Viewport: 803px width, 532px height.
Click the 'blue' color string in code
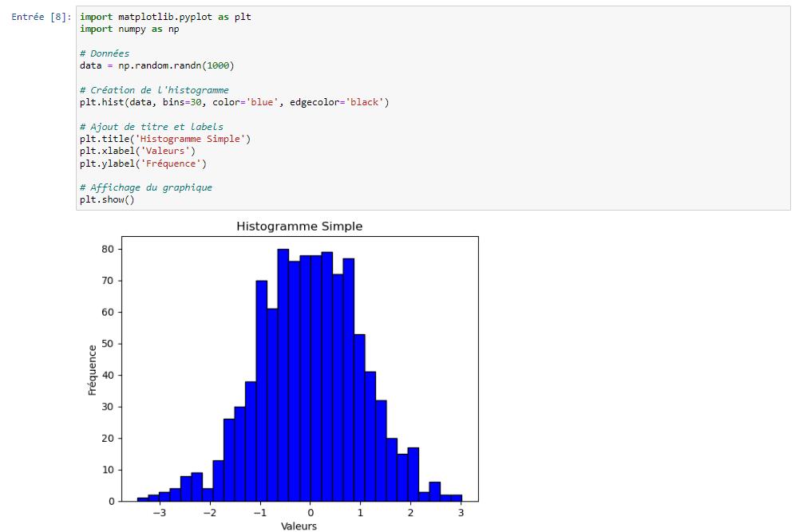[x=262, y=102]
